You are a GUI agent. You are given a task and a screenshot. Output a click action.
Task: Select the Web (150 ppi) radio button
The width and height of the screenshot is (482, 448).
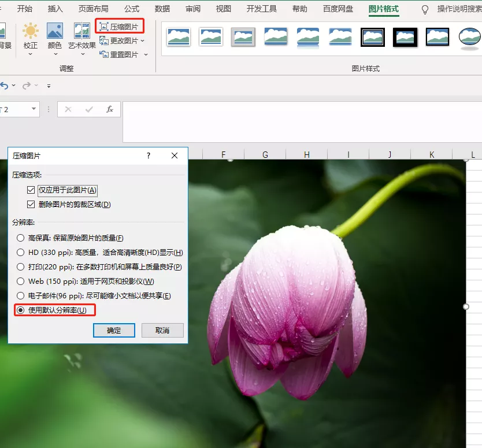click(x=20, y=280)
